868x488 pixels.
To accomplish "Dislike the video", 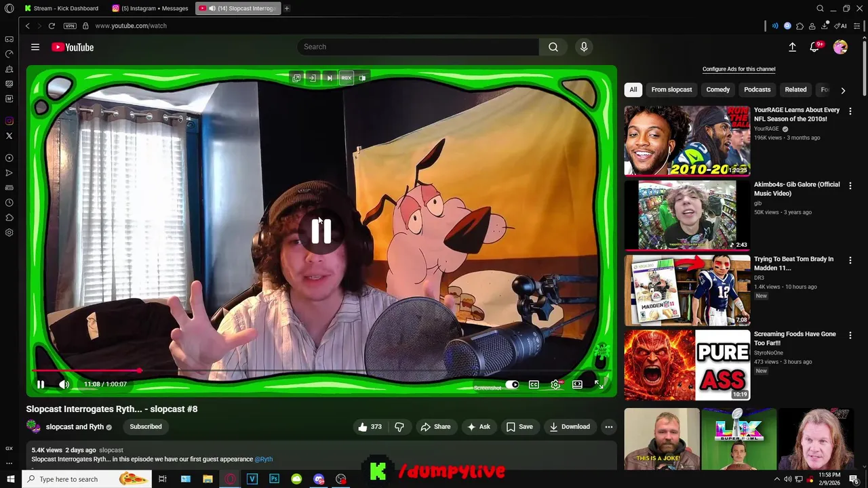I will pos(399,426).
